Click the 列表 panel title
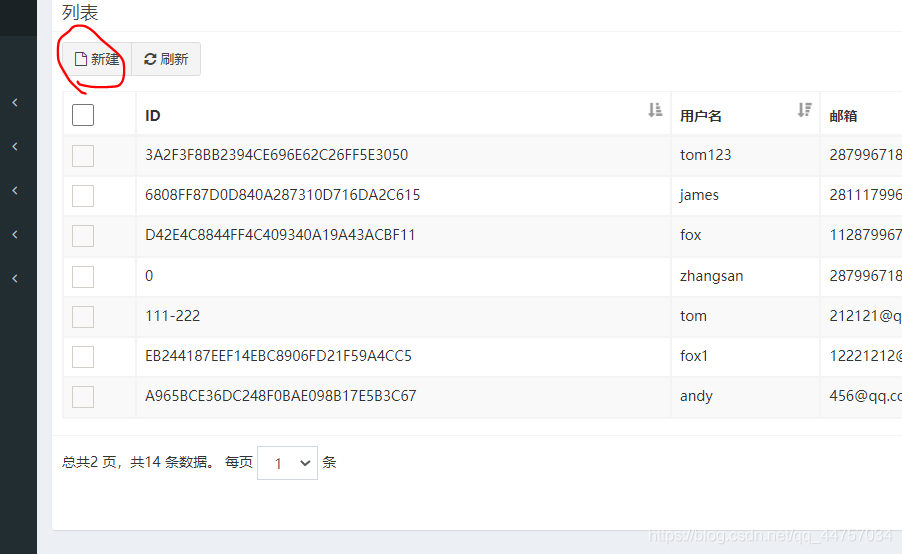Image resolution: width=902 pixels, height=554 pixels. point(80,13)
